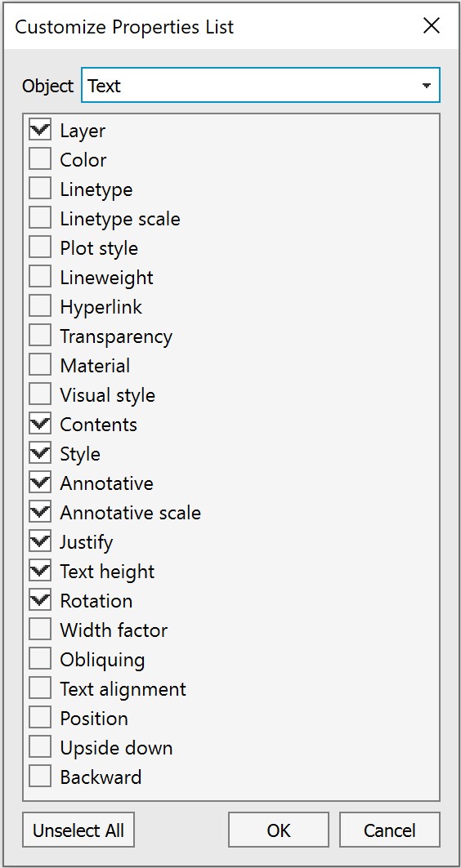Uncheck the Text height checkbox

click(x=40, y=572)
